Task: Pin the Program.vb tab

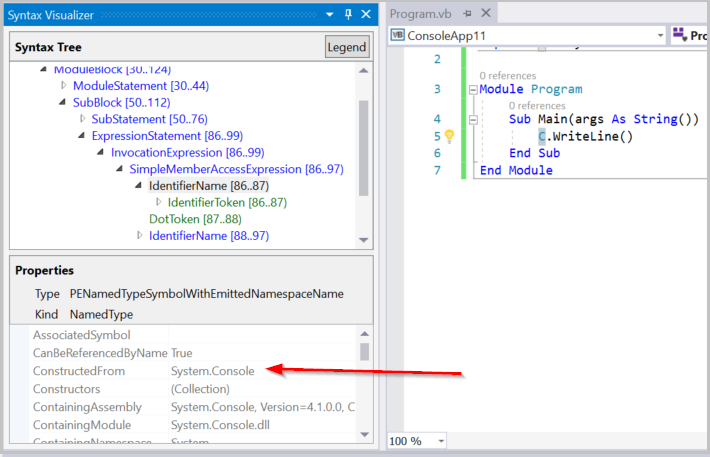Action: coord(468,14)
